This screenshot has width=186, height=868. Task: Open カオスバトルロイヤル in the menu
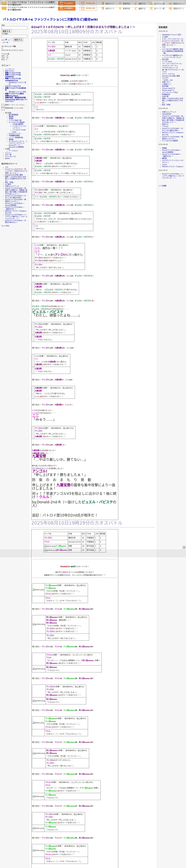coord(13,86)
